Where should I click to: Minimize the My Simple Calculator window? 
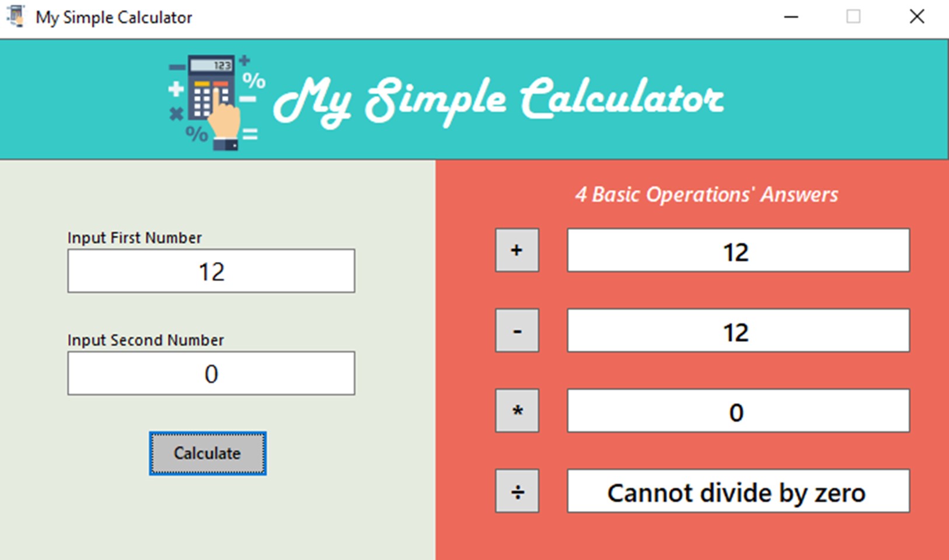(x=791, y=17)
